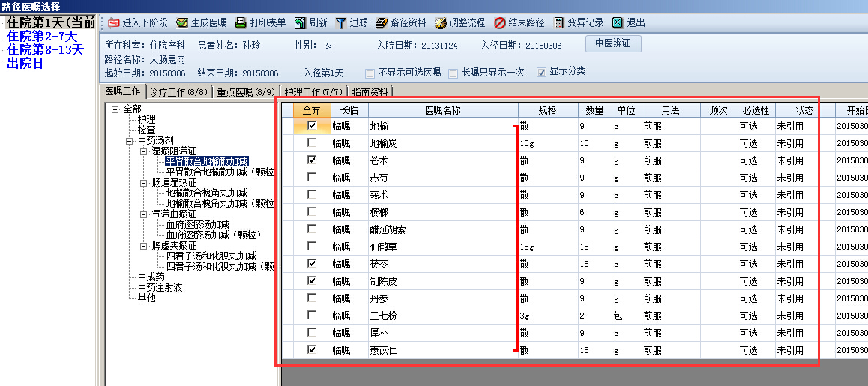The width and height of the screenshot is (868, 386).
Task: Click the 醋延胡索 name cell
Action: (444, 229)
